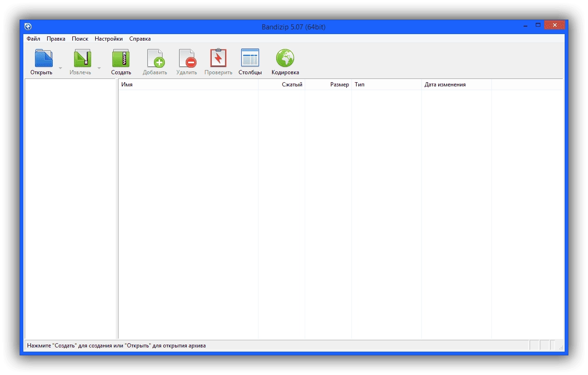The height and width of the screenshot is (375, 588).
Task: Click the Извлечь extract icon
Action: point(82,58)
